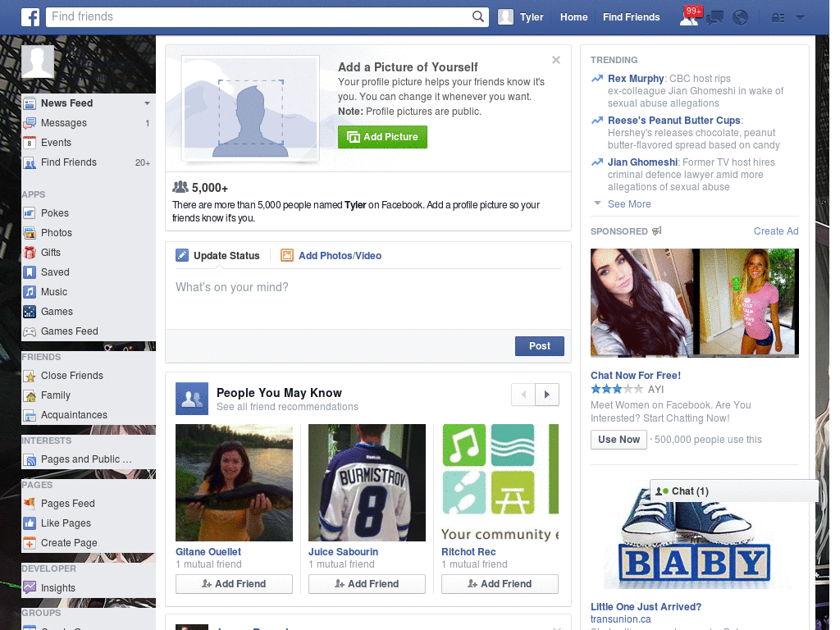Viewport: 840px width, 630px height.
Task: Click the Music note icon
Action: (x=30, y=292)
